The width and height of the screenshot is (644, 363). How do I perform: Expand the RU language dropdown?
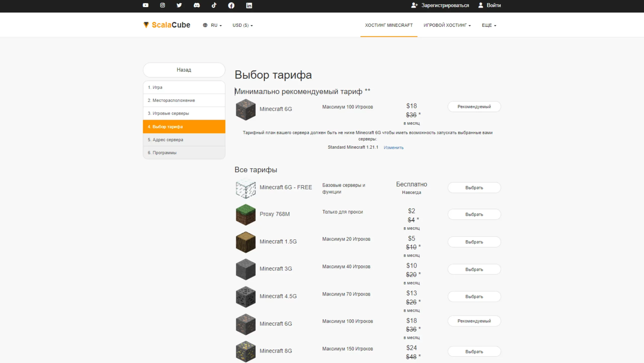(x=213, y=25)
